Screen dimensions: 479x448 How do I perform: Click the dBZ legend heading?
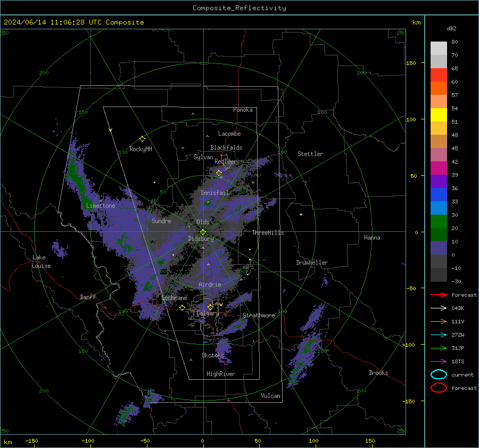(451, 28)
